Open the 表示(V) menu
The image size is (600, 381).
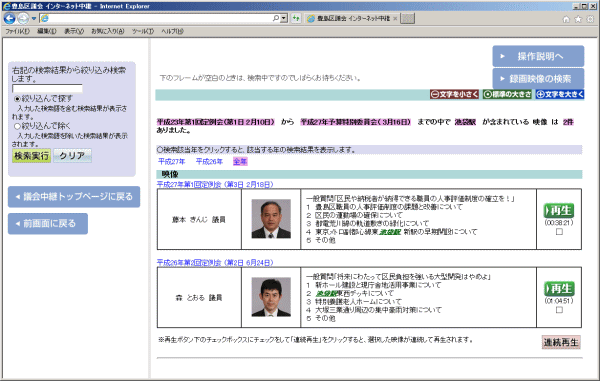click(73, 31)
